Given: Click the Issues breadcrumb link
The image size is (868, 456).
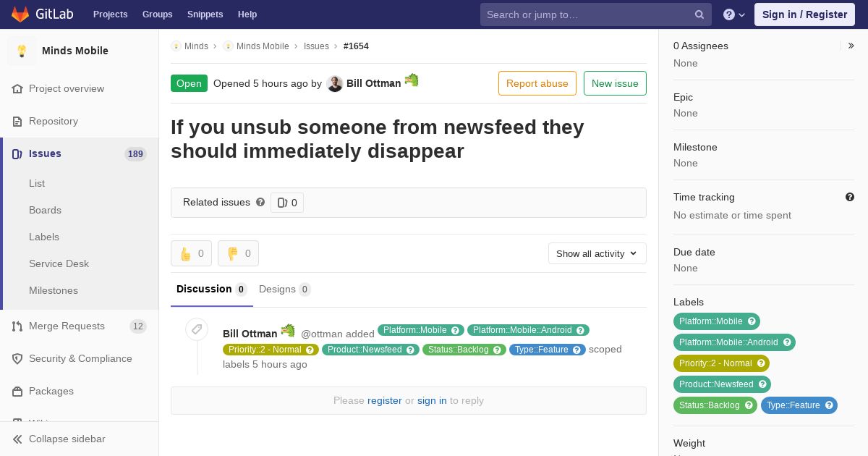Looking at the screenshot, I should coord(316,46).
